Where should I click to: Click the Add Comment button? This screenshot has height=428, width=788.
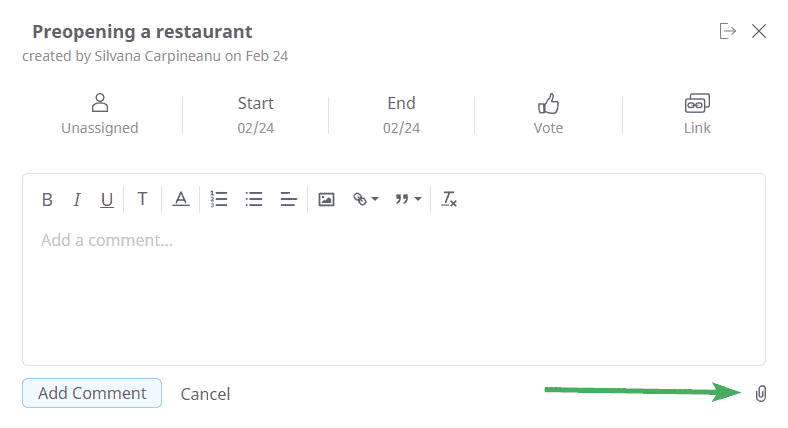[92, 393]
